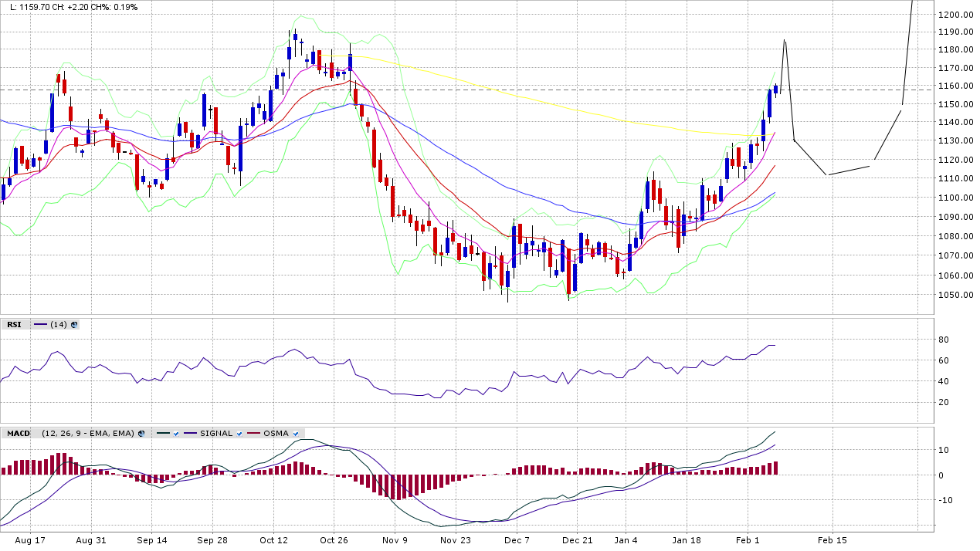Click the MACD -10 axis label
980x551 pixels.
pos(944,500)
